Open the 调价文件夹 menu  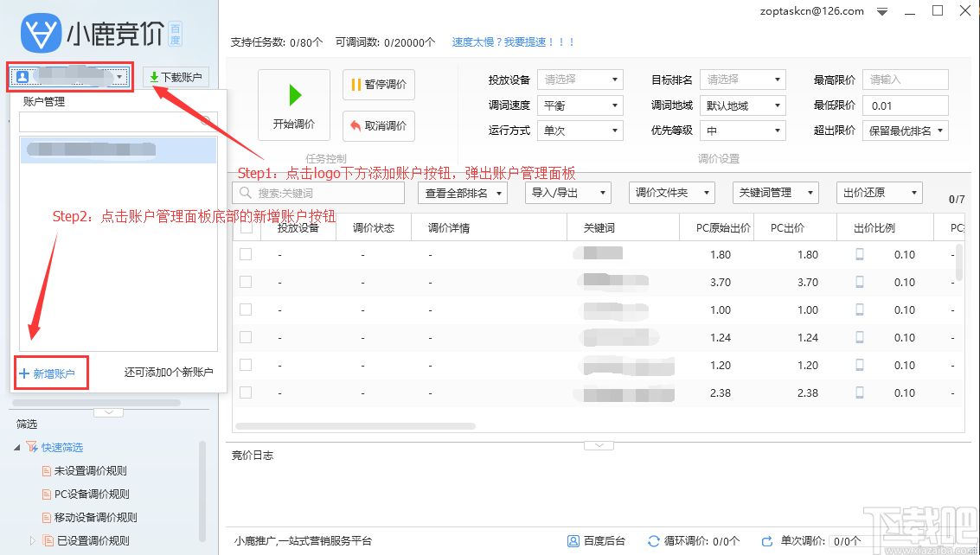(x=671, y=192)
